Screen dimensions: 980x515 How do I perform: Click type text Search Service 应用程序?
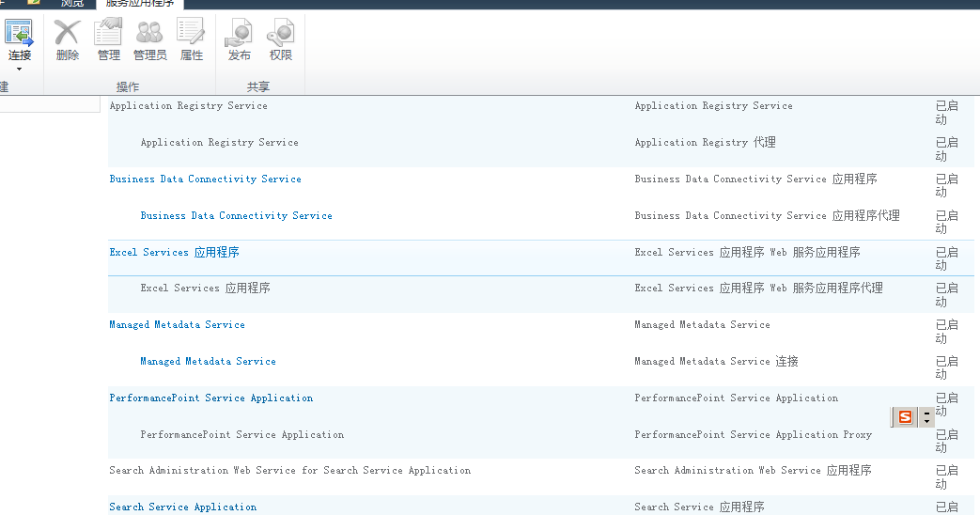click(699, 507)
